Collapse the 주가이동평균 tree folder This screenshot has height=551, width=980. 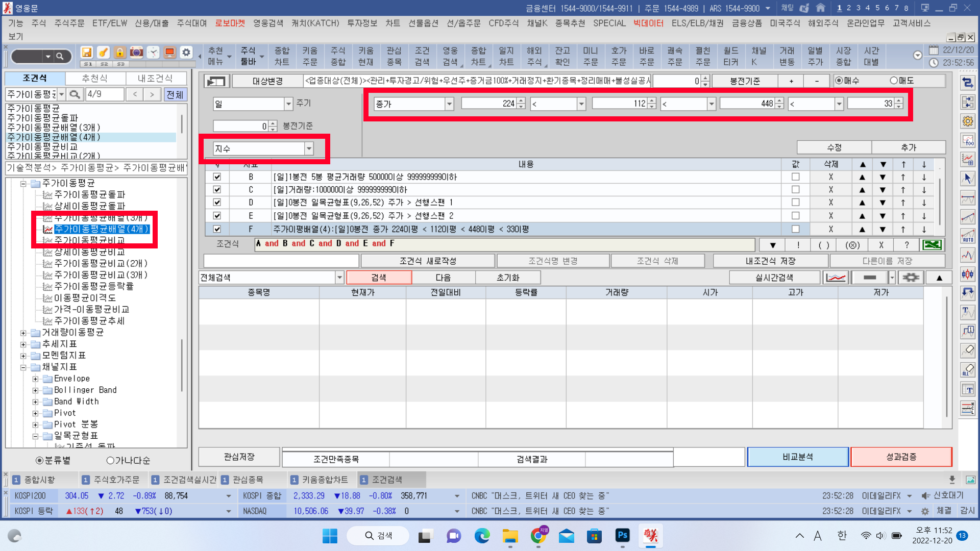point(23,183)
